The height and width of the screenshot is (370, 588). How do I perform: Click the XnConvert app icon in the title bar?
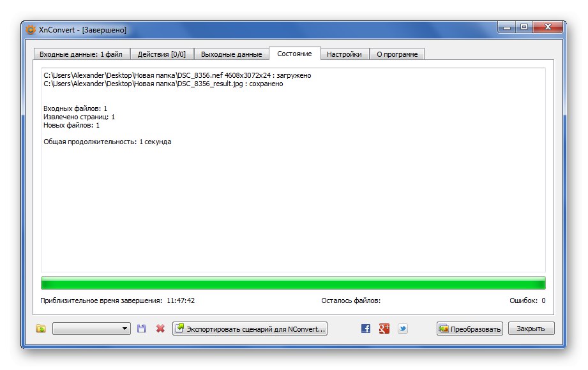click(x=31, y=29)
